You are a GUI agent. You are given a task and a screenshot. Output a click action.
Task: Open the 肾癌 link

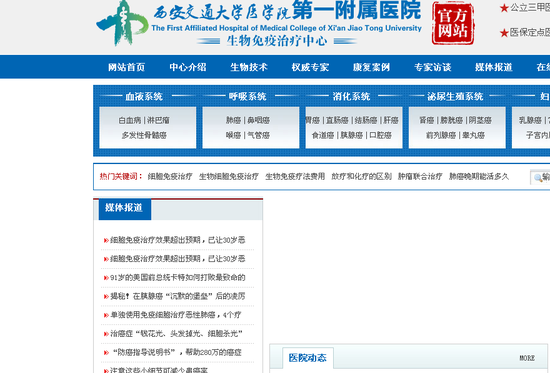pyautogui.click(x=427, y=120)
